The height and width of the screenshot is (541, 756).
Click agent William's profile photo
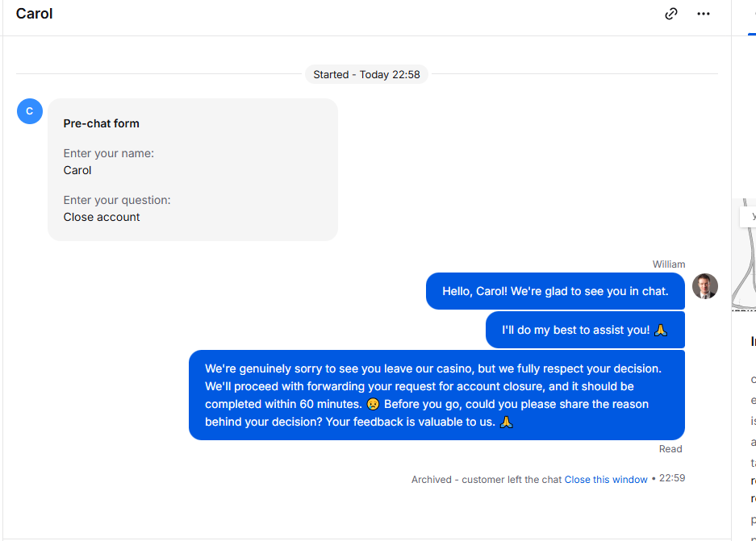[x=705, y=286]
